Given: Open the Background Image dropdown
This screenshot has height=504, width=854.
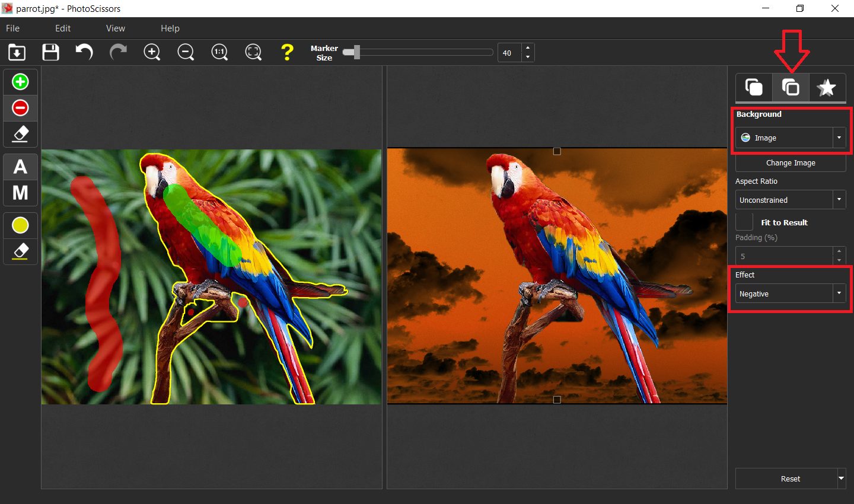Looking at the screenshot, I should (839, 138).
